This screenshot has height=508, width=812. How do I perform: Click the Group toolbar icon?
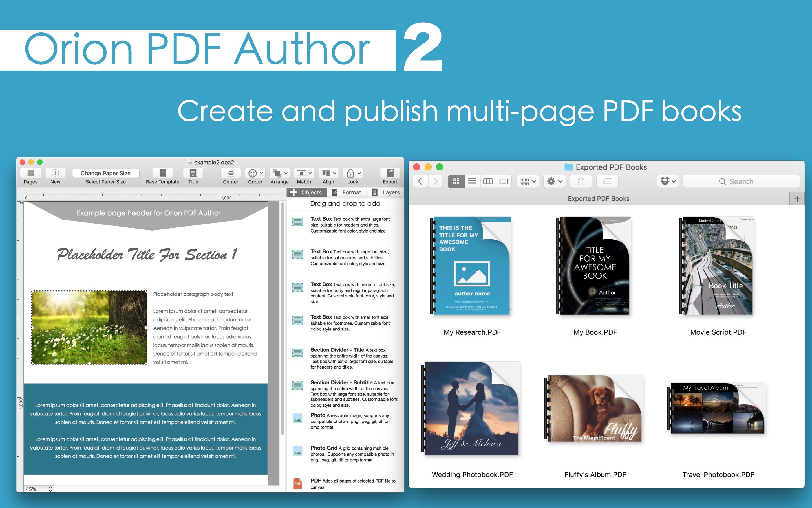pyautogui.click(x=253, y=173)
